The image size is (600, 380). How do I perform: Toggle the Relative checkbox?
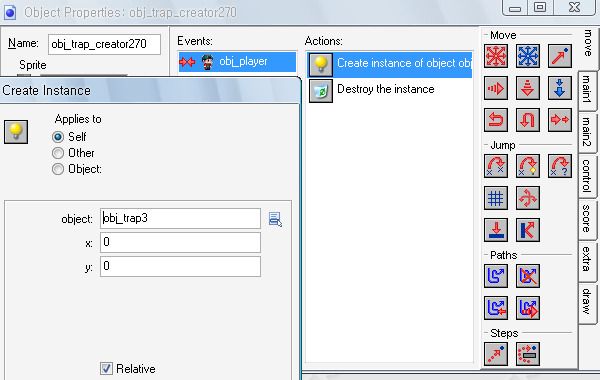106,369
